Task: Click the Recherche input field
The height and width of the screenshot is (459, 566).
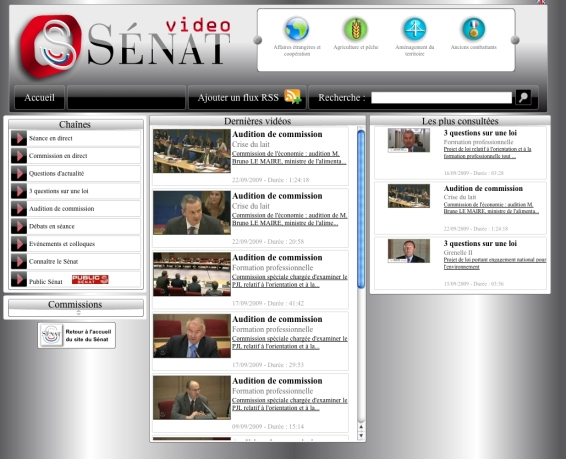Action: 441,97
